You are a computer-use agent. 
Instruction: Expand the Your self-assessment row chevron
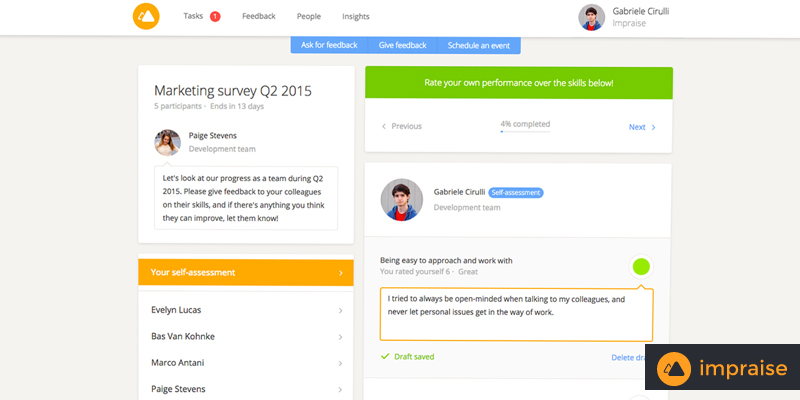(340, 272)
